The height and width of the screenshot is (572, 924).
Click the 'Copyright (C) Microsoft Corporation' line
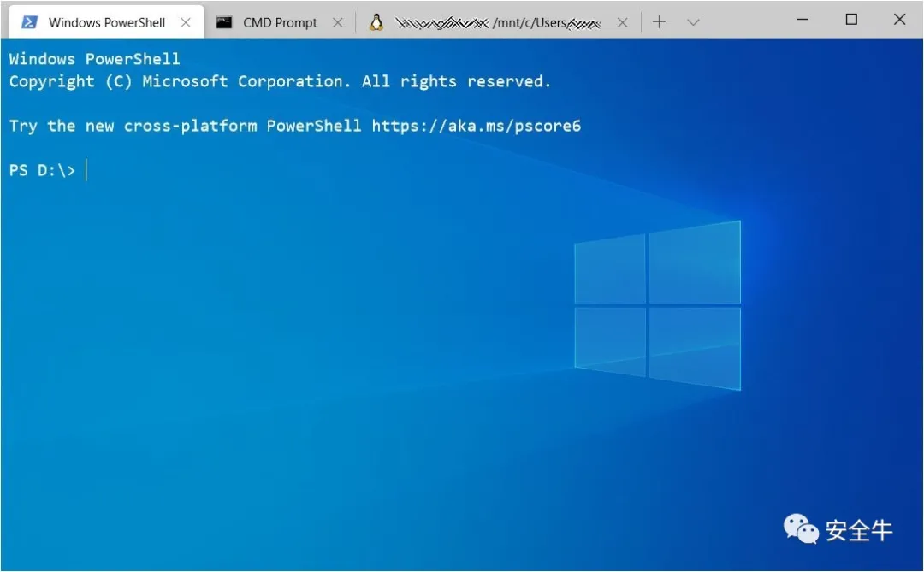click(x=280, y=81)
